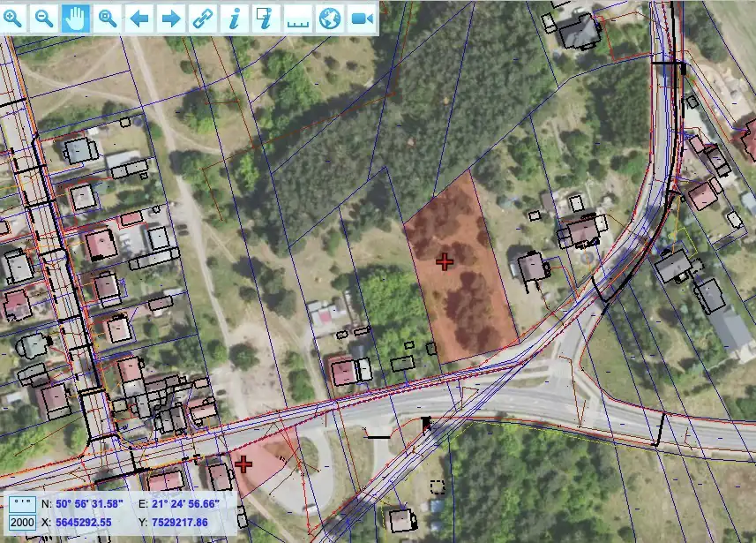Go to next map view arrow
The height and width of the screenshot is (543, 756).
click(x=171, y=18)
